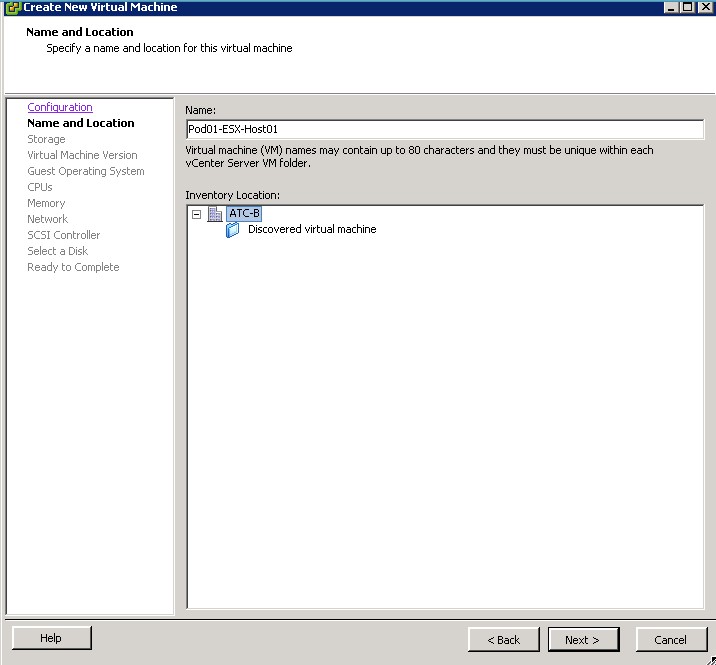The width and height of the screenshot is (716, 665).
Task: Open the Configuration step link
Action: (60, 108)
